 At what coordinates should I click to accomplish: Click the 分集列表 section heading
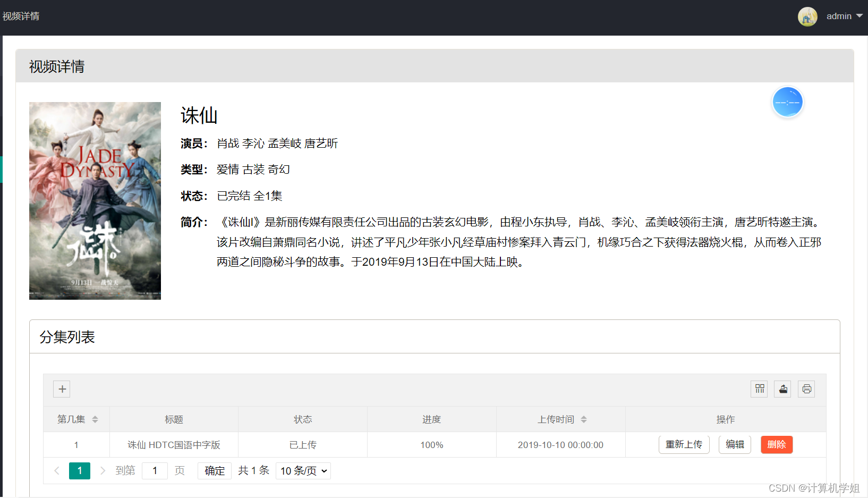click(x=67, y=337)
